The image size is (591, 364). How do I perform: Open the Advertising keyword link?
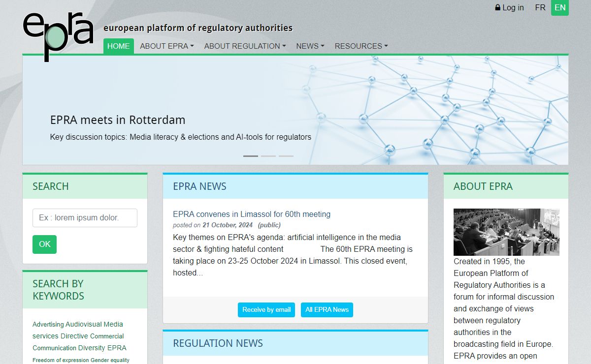[48, 324]
